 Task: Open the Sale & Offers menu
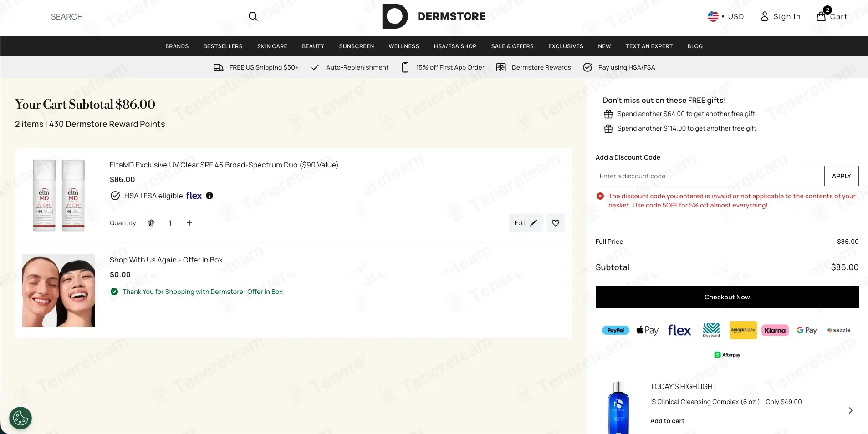point(512,46)
